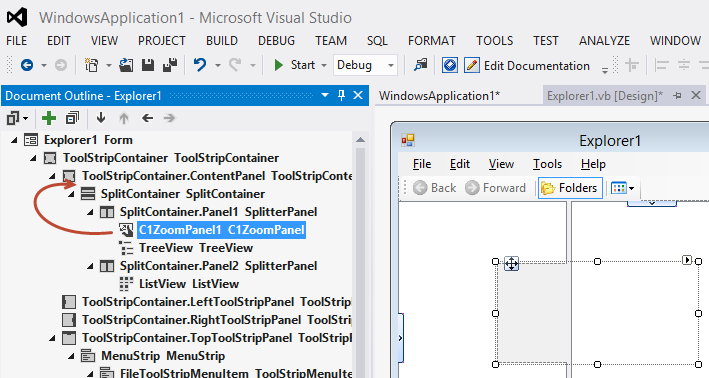Select TreeView item in Document Outline

196,248
